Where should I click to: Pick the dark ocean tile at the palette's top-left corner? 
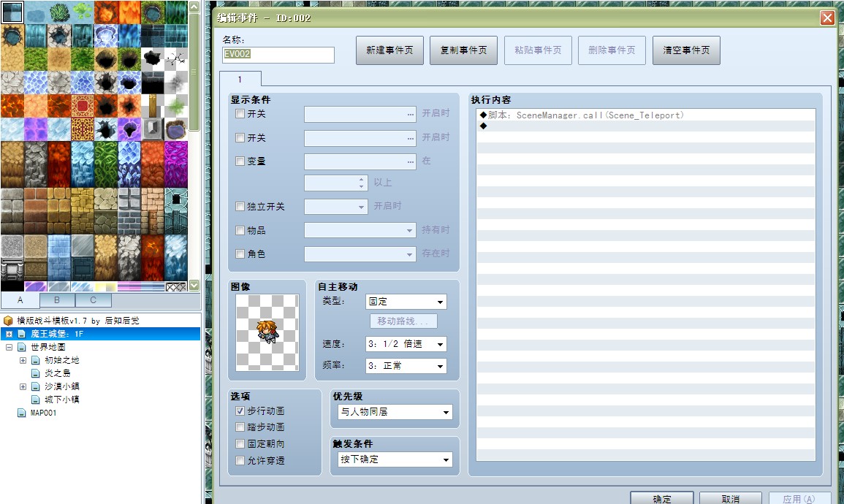click(x=12, y=12)
